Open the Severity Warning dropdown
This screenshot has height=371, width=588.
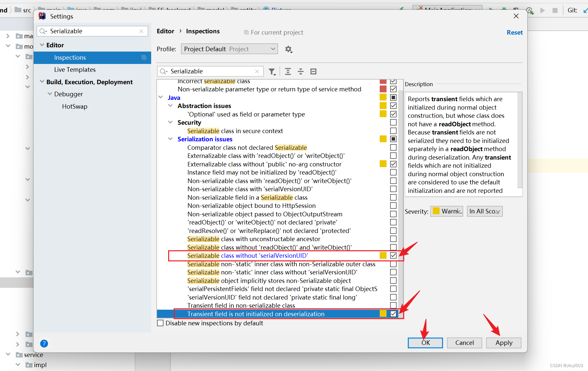coord(447,211)
